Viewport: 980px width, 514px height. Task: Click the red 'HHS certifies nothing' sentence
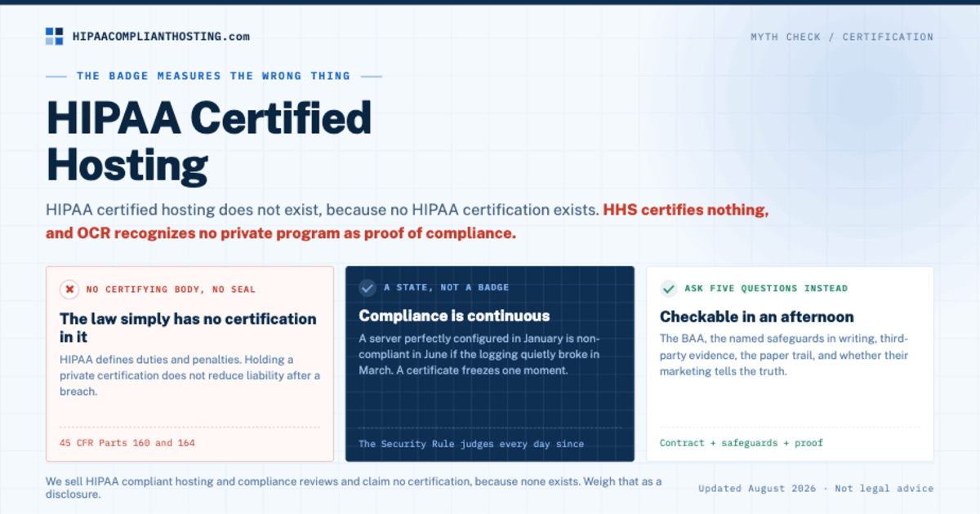coord(408,221)
